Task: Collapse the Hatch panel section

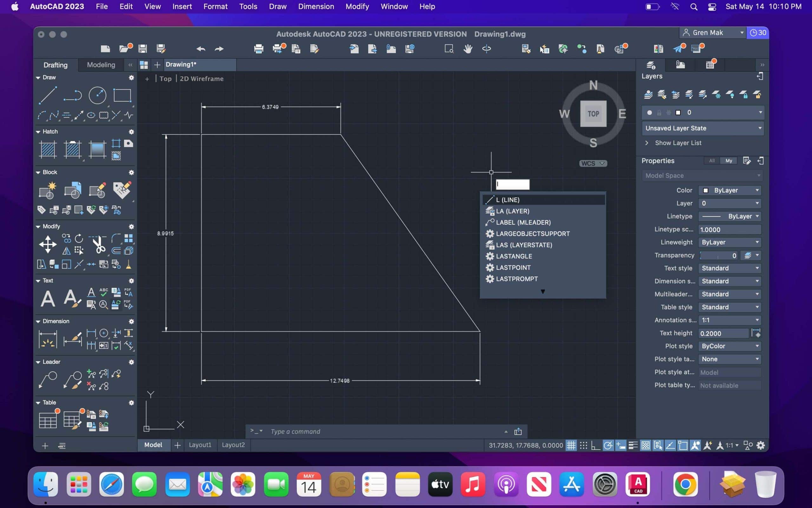Action: click(38, 132)
